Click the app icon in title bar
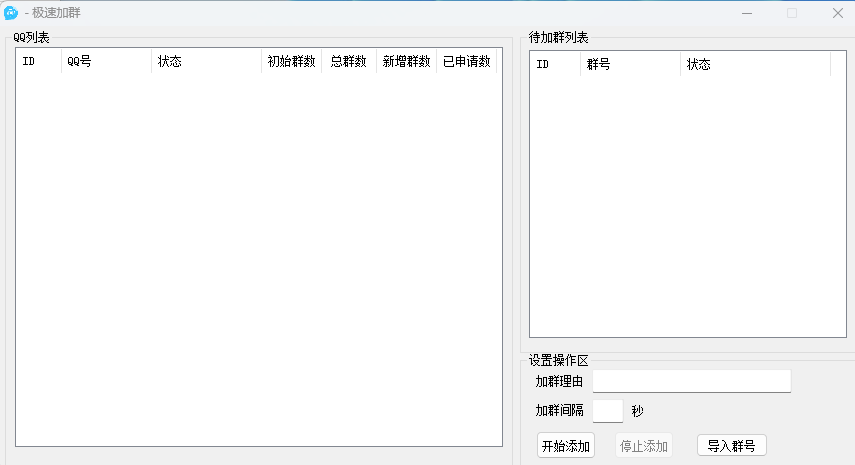Viewport: 855px width, 465px height. pos(12,13)
